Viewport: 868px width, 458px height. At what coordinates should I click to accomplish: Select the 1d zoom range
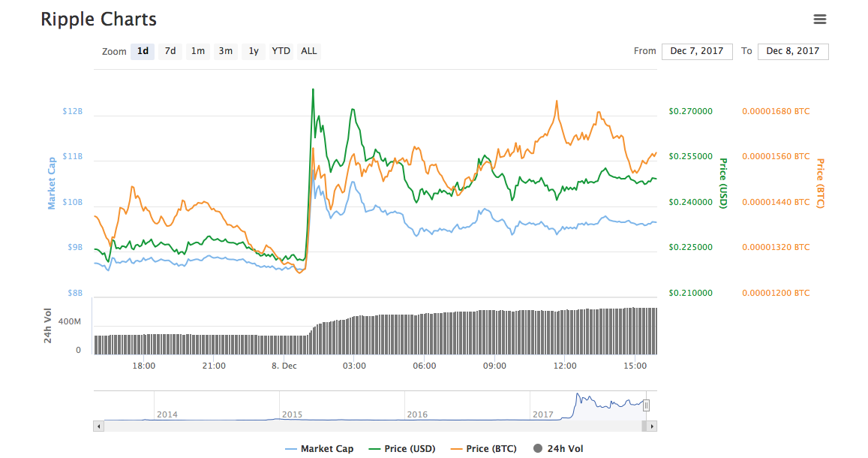142,52
